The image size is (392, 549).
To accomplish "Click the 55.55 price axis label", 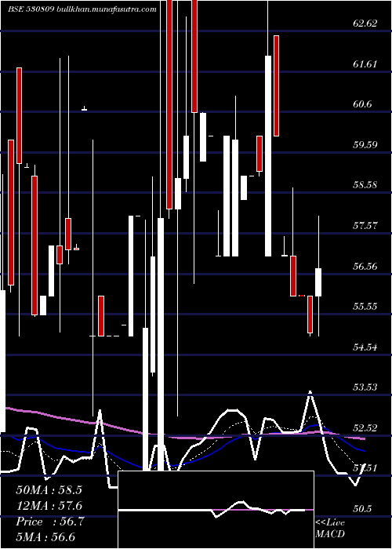I will pyautogui.click(x=365, y=307).
